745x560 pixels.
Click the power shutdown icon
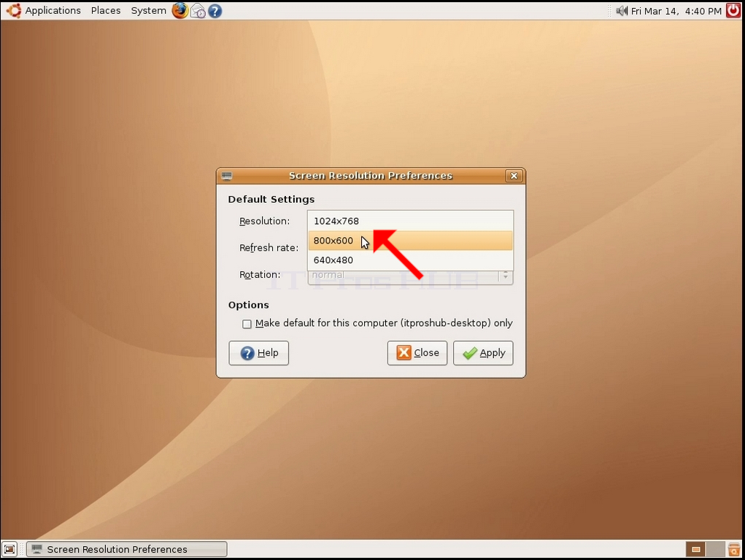pos(733,10)
